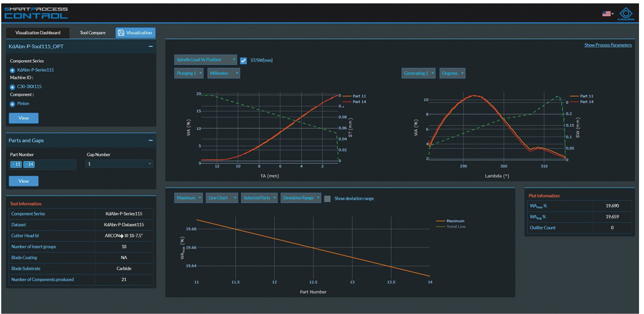The height and width of the screenshot is (314, 644).
Task: Open the Selected Parts dropdown
Action: pos(259,198)
